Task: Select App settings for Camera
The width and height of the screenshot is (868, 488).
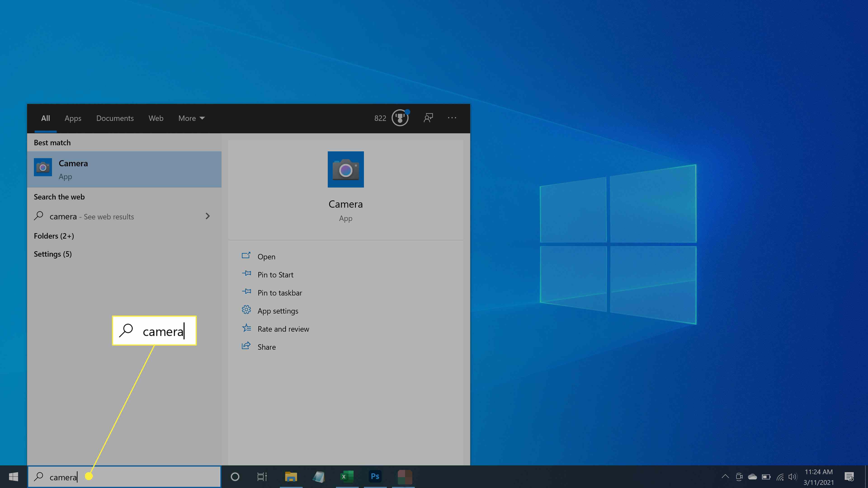Action: (278, 310)
